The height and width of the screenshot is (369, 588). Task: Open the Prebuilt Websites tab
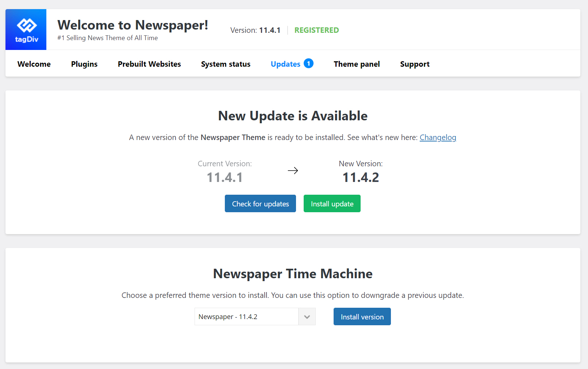tap(149, 64)
